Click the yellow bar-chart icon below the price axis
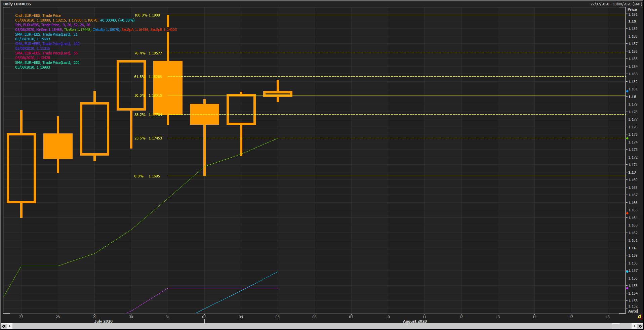This screenshot has height=330, width=644. 639,317
